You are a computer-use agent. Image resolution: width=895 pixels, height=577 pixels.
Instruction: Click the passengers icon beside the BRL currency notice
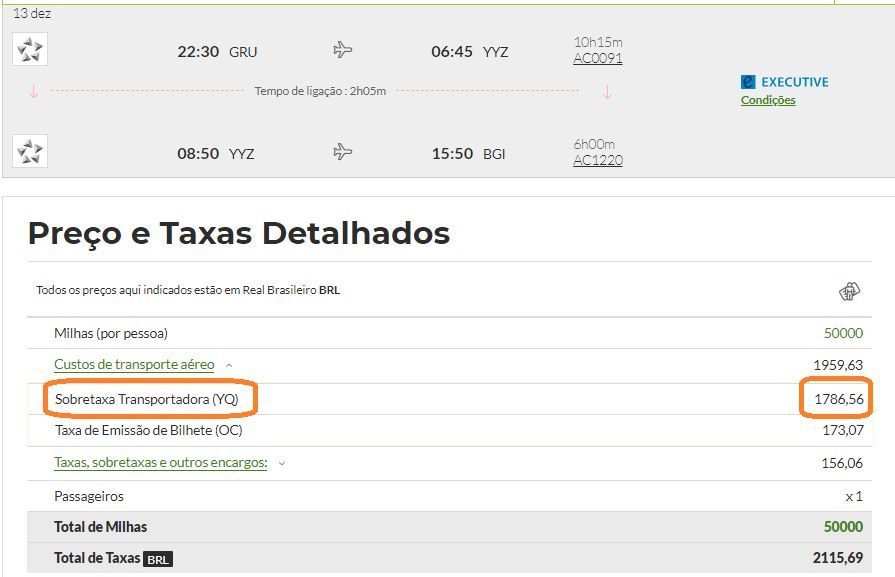[x=849, y=291]
